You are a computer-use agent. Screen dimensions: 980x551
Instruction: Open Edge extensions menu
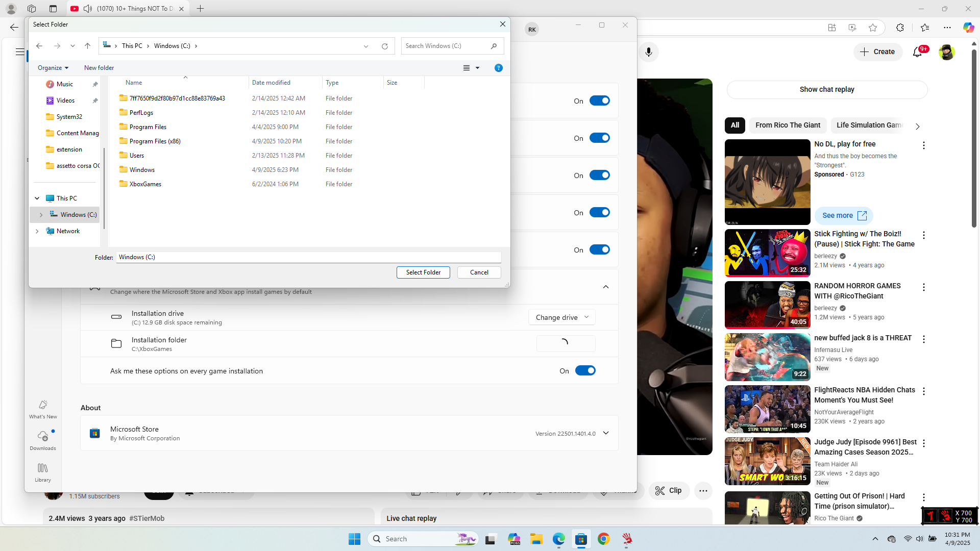click(900, 28)
